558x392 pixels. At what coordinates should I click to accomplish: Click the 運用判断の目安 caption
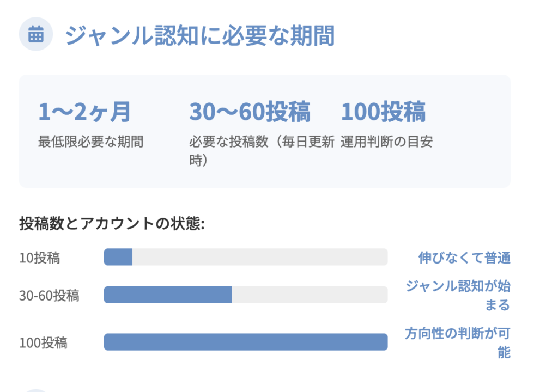pyautogui.click(x=387, y=142)
